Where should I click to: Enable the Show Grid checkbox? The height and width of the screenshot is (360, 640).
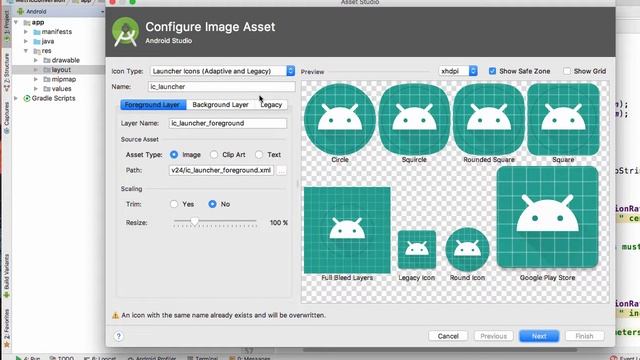point(567,71)
